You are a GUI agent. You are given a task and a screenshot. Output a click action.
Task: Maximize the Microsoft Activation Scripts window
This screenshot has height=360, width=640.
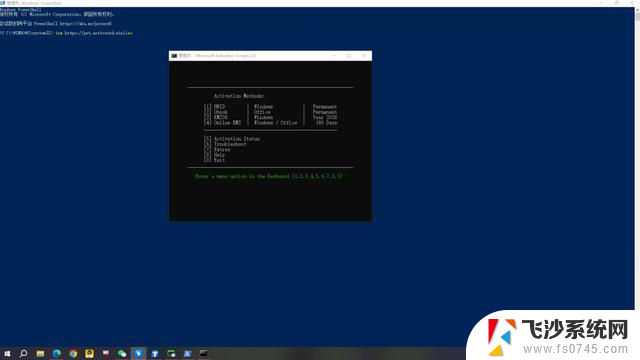coord(349,56)
